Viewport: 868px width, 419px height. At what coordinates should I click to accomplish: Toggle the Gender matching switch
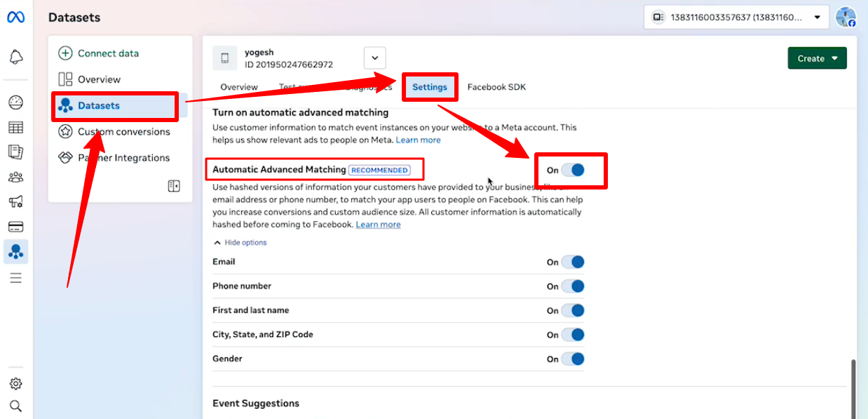coord(572,359)
